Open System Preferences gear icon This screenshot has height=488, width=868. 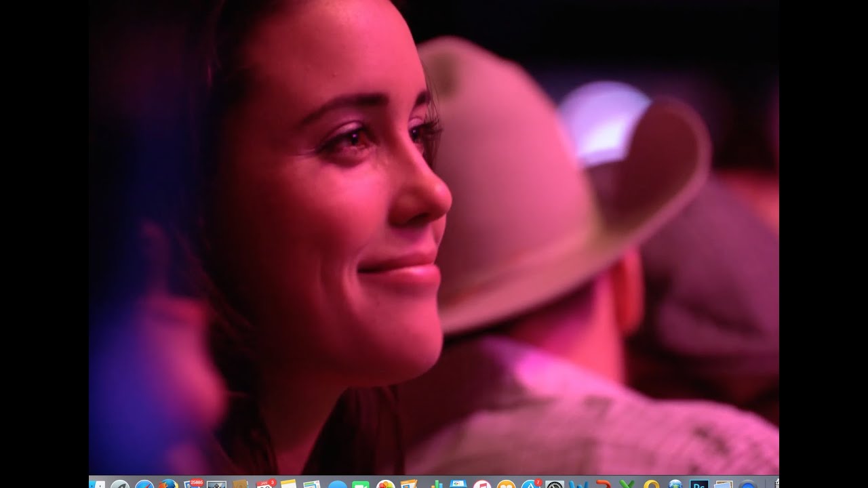pyautogui.click(x=555, y=484)
